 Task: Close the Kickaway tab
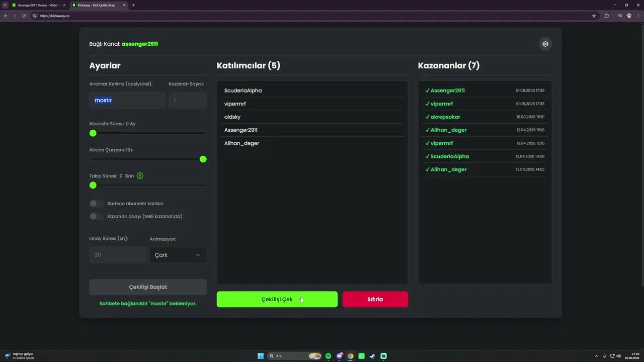coord(124,5)
